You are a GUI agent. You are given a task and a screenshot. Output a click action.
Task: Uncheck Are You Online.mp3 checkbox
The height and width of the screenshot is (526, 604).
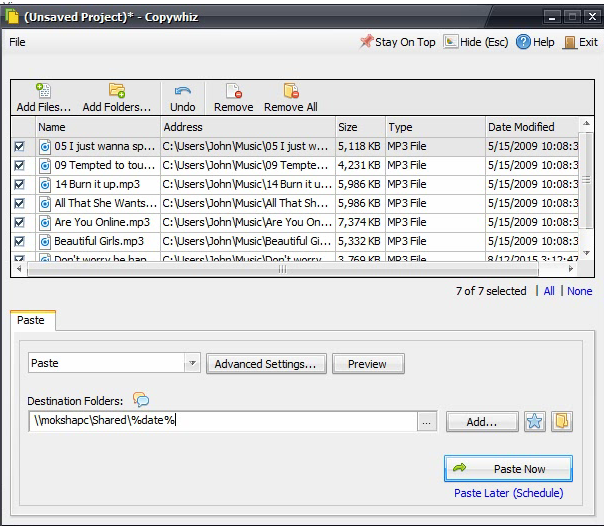click(19, 223)
